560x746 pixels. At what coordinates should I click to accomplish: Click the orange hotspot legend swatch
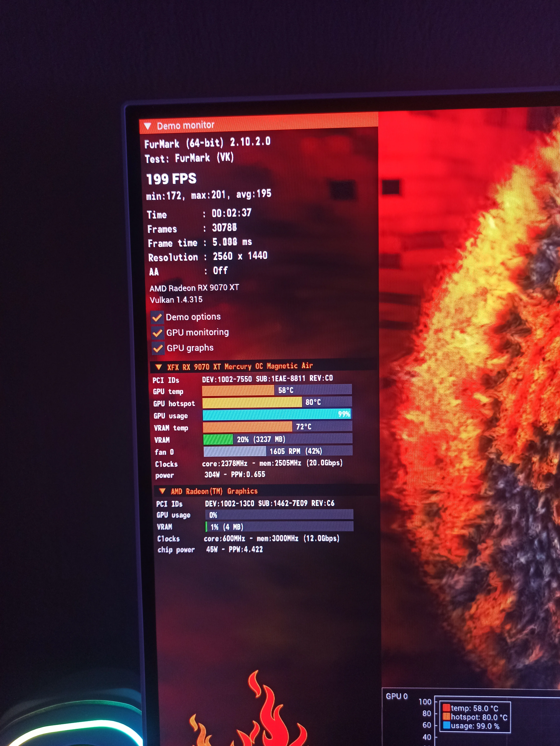click(446, 716)
